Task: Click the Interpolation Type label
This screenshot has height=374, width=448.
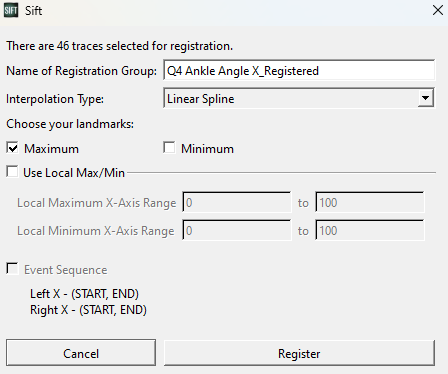Action: pos(55,99)
